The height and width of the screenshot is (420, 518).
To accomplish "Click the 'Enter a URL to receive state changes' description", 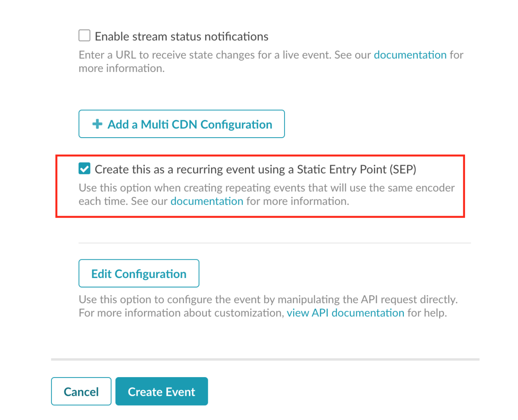I will point(271,61).
